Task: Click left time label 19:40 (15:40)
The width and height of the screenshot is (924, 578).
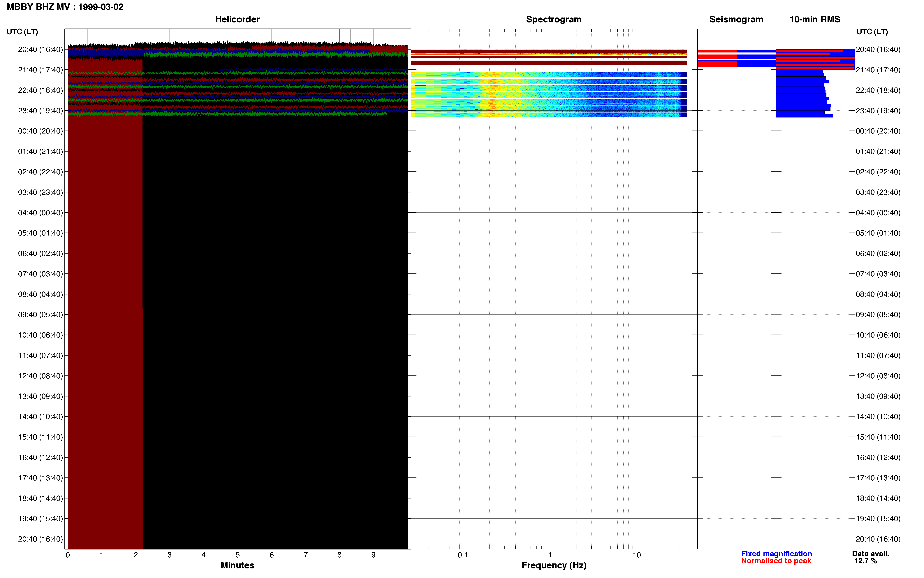Action: coord(40,518)
